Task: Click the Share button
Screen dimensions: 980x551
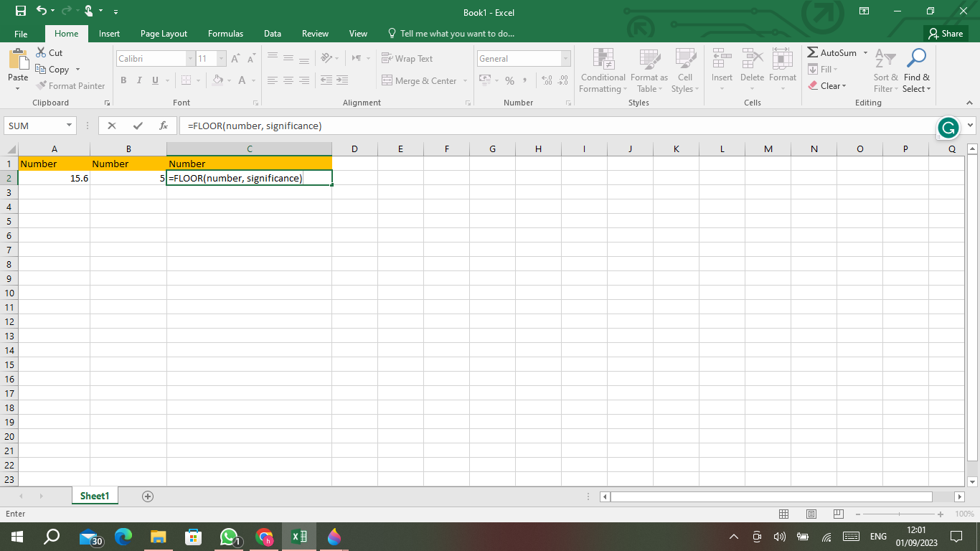Action: [945, 34]
